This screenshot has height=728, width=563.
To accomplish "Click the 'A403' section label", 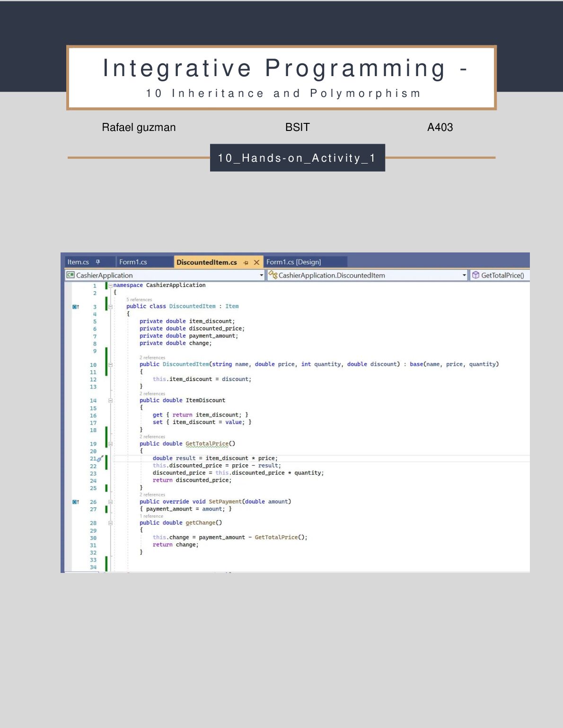I will (440, 127).
